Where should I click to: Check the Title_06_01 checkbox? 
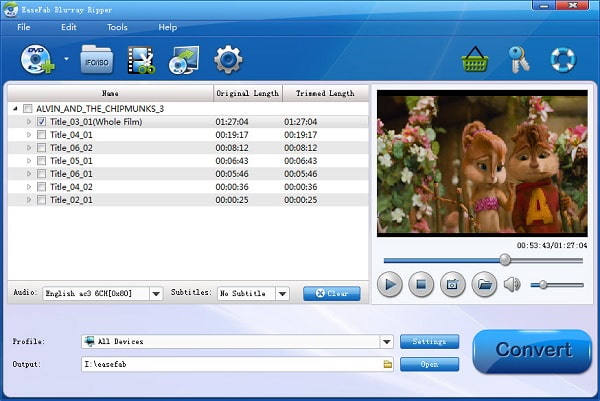coord(41,174)
